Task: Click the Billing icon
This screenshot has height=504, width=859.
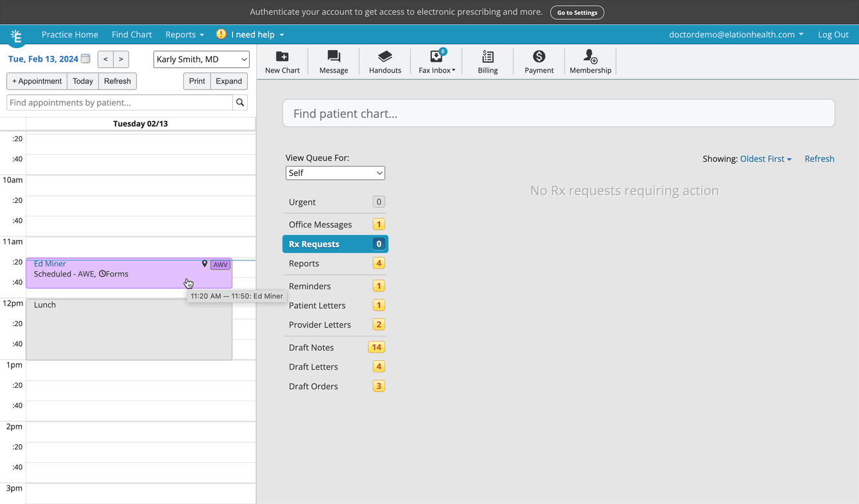Action: pyautogui.click(x=487, y=61)
